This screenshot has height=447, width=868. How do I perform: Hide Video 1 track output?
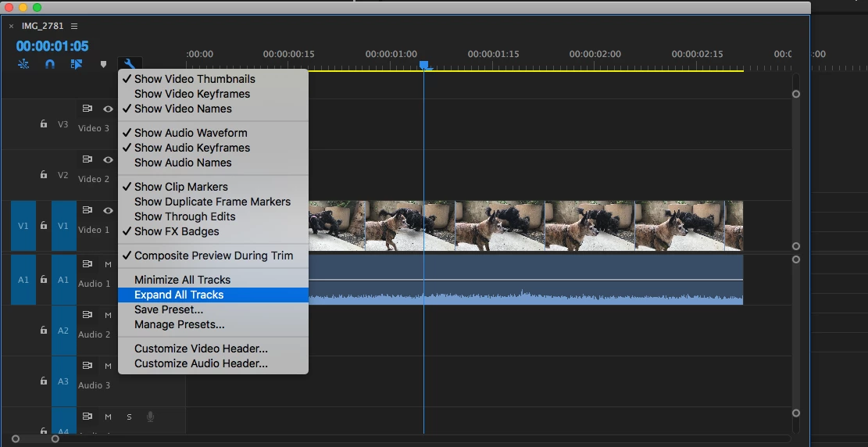(108, 210)
